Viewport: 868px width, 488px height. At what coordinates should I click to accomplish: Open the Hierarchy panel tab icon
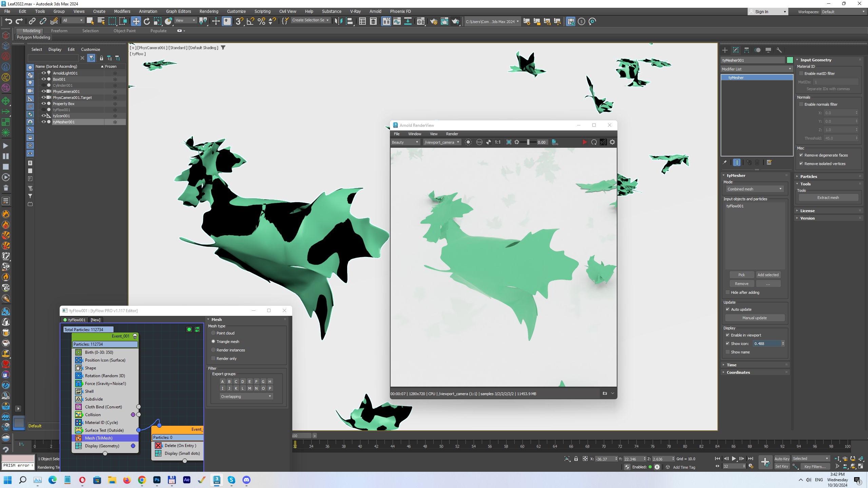click(x=747, y=50)
